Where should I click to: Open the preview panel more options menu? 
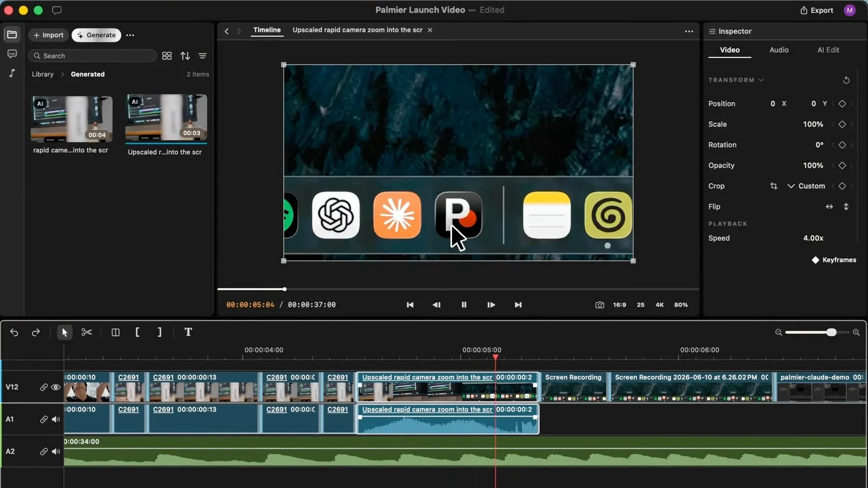689,32
